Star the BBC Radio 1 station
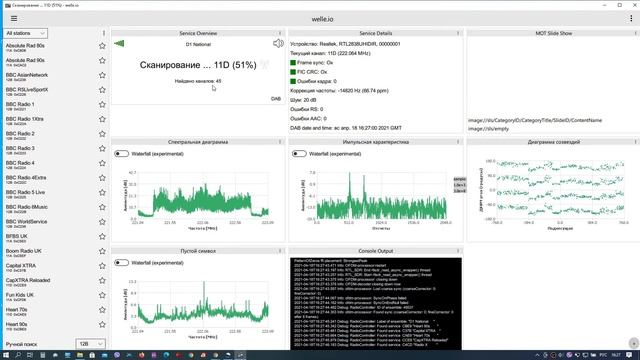Image resolution: width=640 pixels, height=360 pixels. [102, 105]
